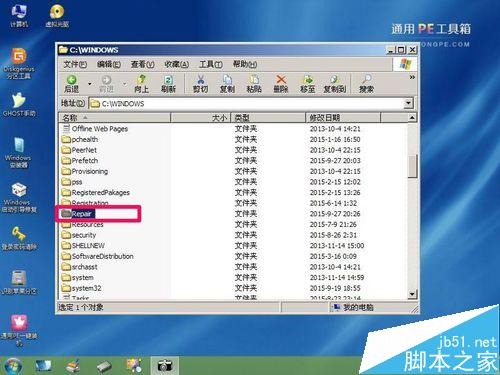Cut selection using the 剪切 scissors icon
The image size is (500, 375).
(200, 83)
